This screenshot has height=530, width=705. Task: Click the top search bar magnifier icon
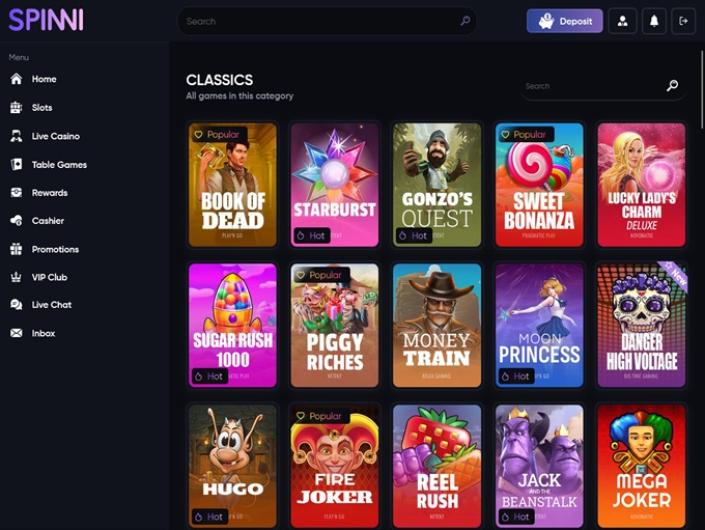[465, 21]
